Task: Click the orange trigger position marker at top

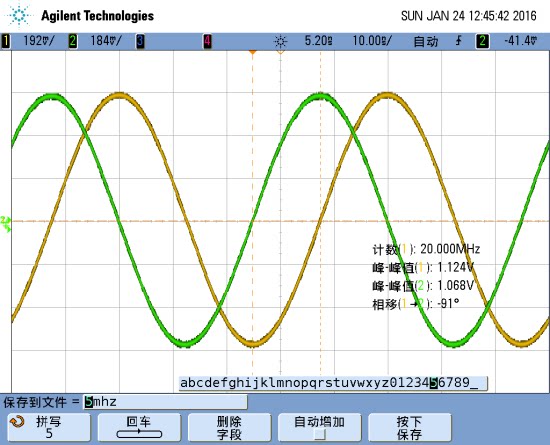Action: coord(253,52)
